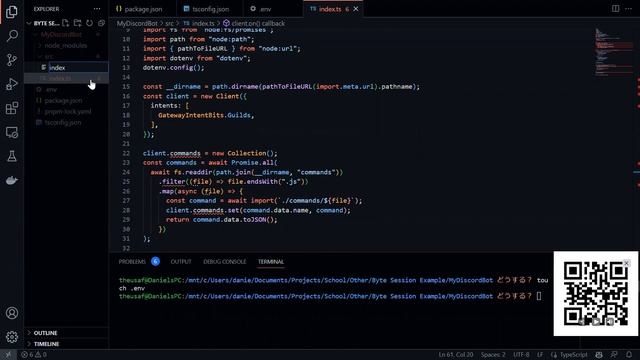
Task: Refresh the Explorer file tree
Action: pos(89,23)
